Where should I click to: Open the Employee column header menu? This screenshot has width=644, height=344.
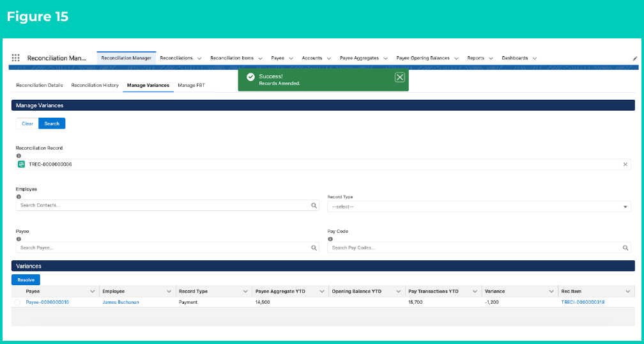[169, 292]
